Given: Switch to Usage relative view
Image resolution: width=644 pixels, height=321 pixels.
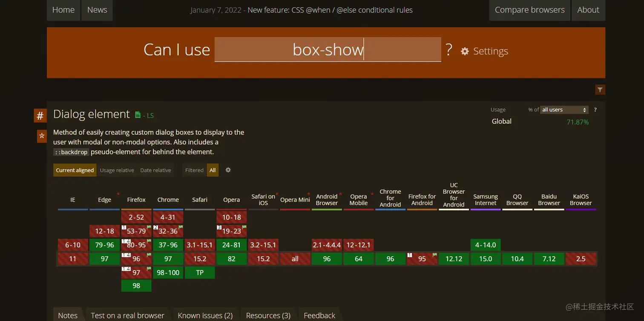Looking at the screenshot, I should (117, 170).
